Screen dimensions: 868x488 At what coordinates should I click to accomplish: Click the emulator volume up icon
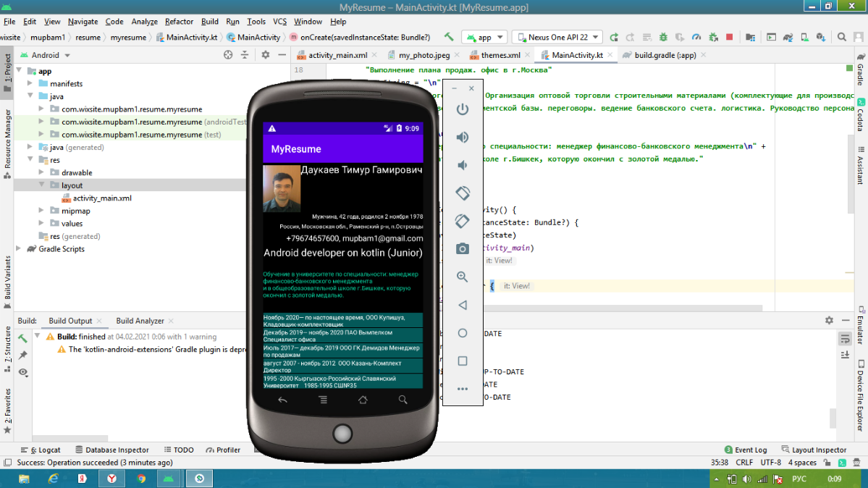[463, 138]
